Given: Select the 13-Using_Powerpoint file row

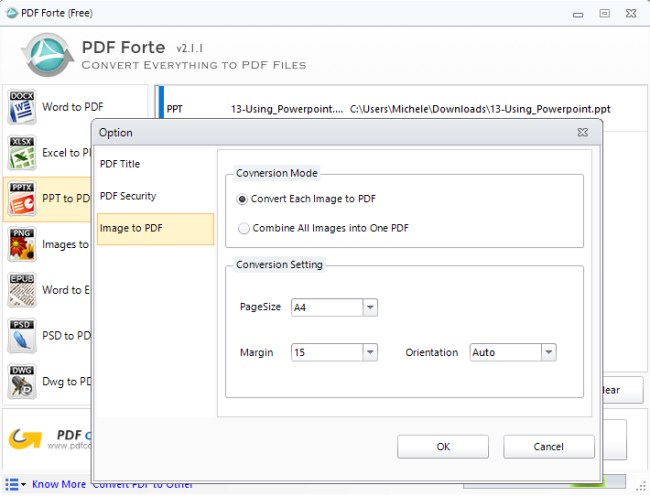Looking at the screenshot, I should pos(402,109).
